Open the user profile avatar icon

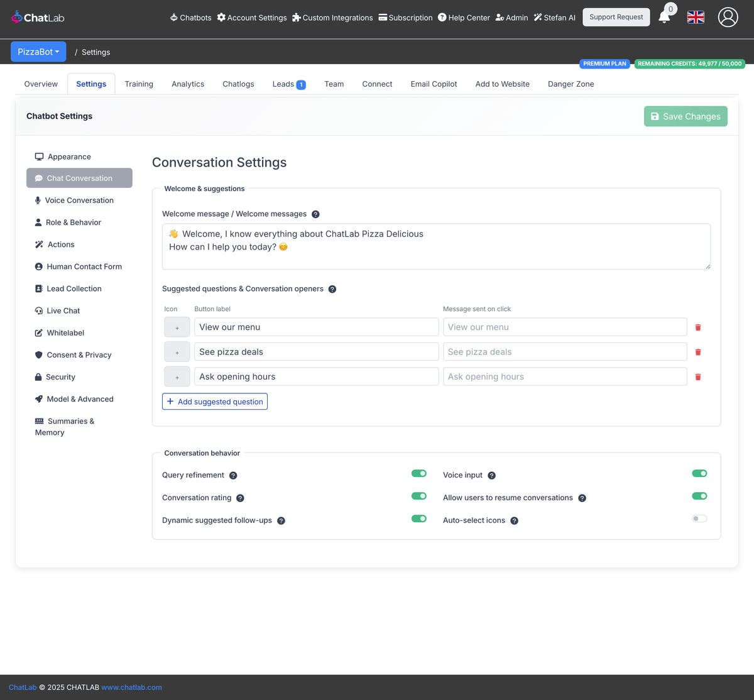point(728,18)
